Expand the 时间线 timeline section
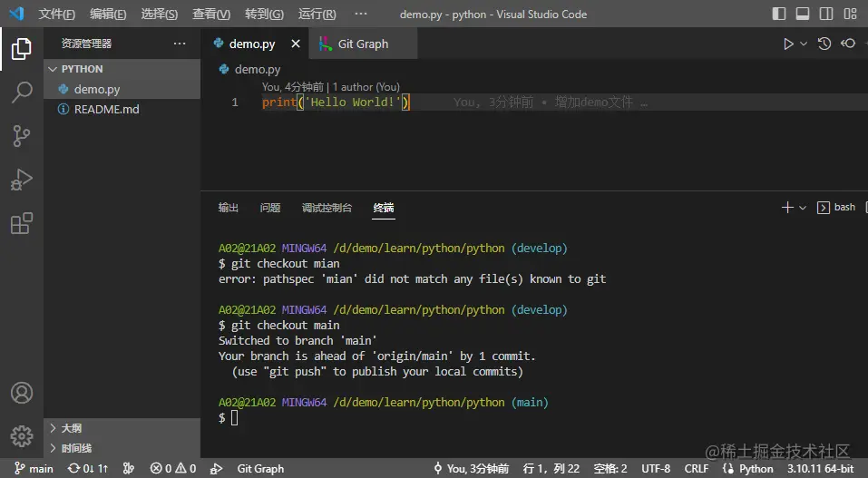Viewport: 868px width, 478px height. pyautogui.click(x=122, y=448)
